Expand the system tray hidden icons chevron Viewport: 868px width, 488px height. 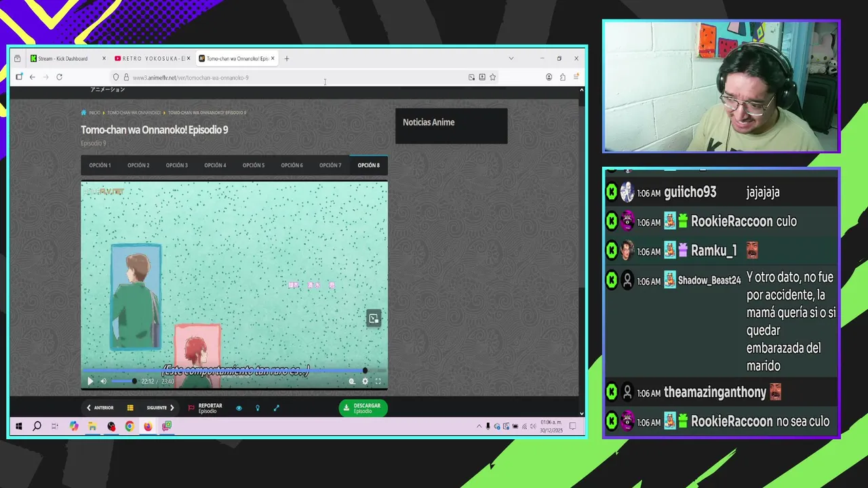click(479, 426)
